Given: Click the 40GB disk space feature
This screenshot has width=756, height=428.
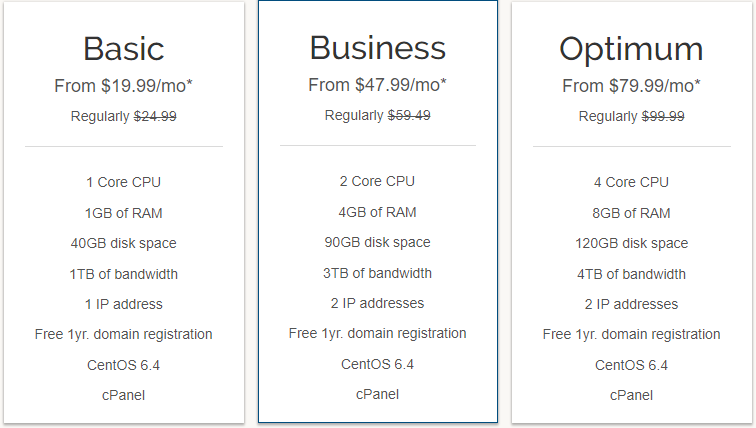Looking at the screenshot, I should click(124, 243).
